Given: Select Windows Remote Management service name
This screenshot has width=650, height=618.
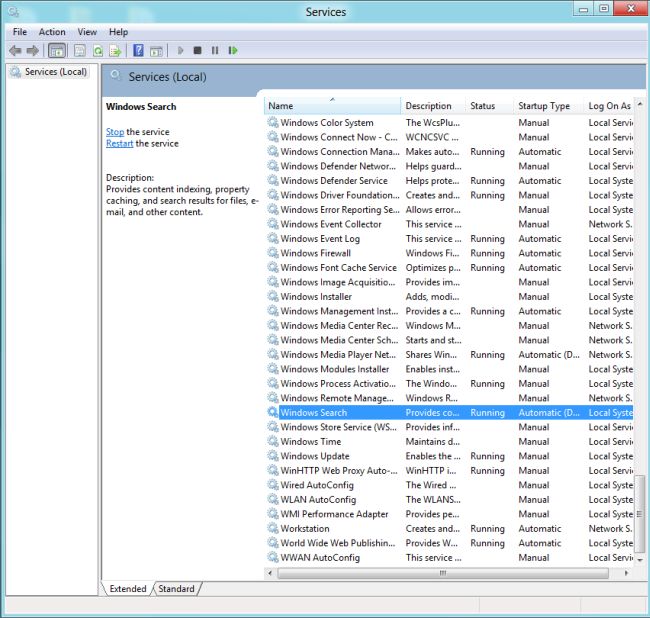Looking at the screenshot, I should tap(337, 398).
